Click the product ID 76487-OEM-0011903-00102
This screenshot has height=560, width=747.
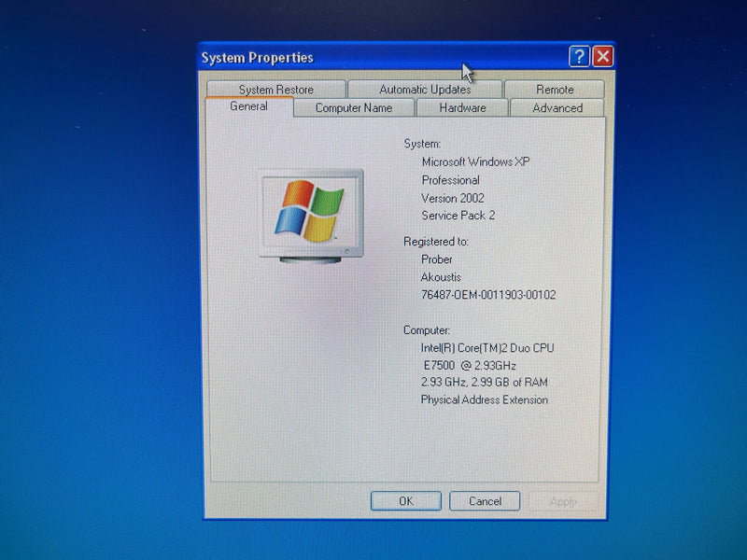click(x=488, y=295)
